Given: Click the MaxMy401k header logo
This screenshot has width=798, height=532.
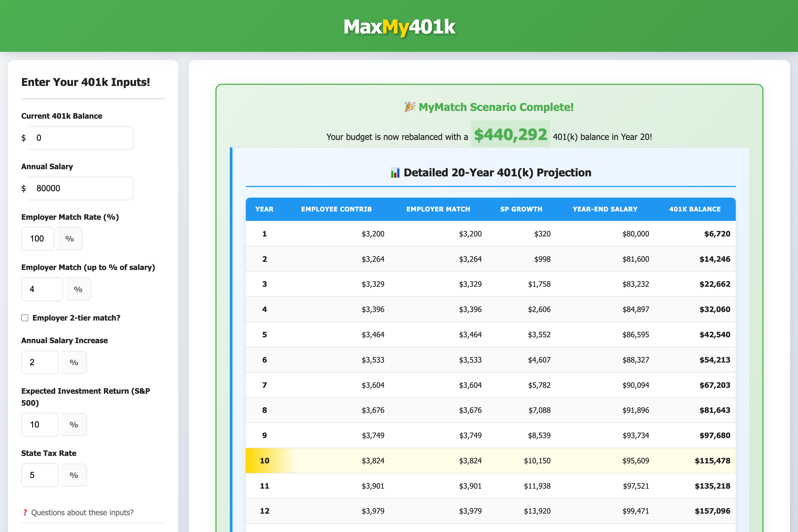Looking at the screenshot, I should click(399, 27).
